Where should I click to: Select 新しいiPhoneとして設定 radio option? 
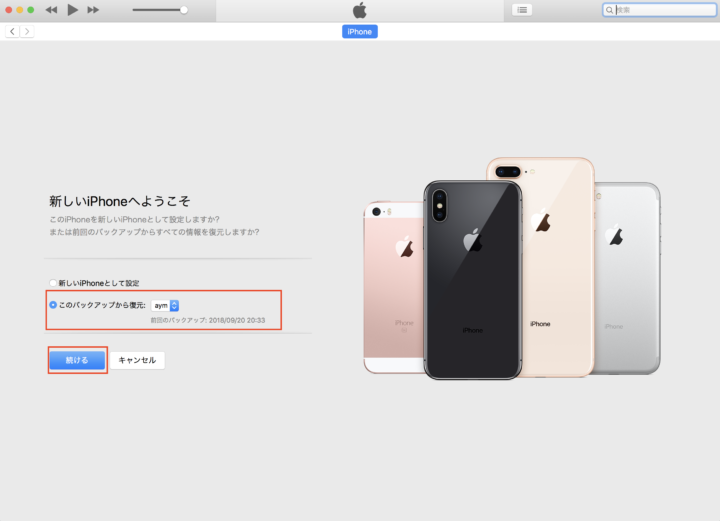53,283
